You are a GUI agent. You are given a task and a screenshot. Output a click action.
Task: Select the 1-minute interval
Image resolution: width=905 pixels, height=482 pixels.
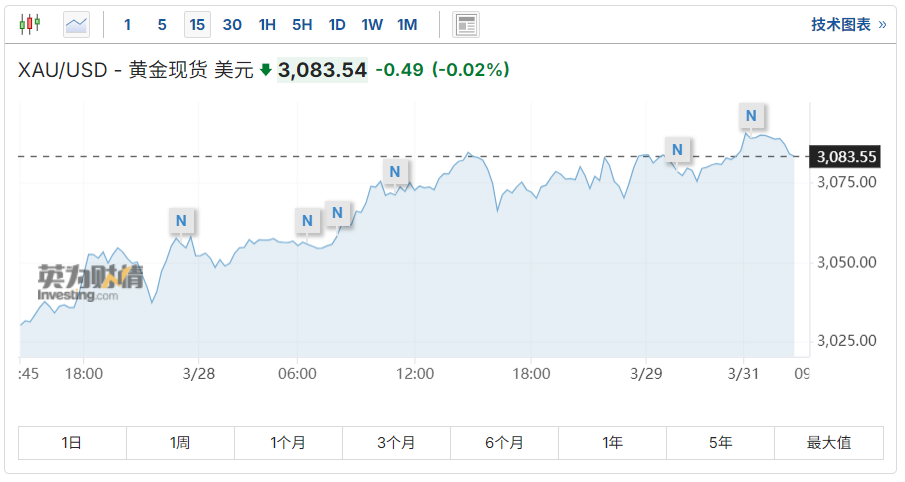(127, 24)
